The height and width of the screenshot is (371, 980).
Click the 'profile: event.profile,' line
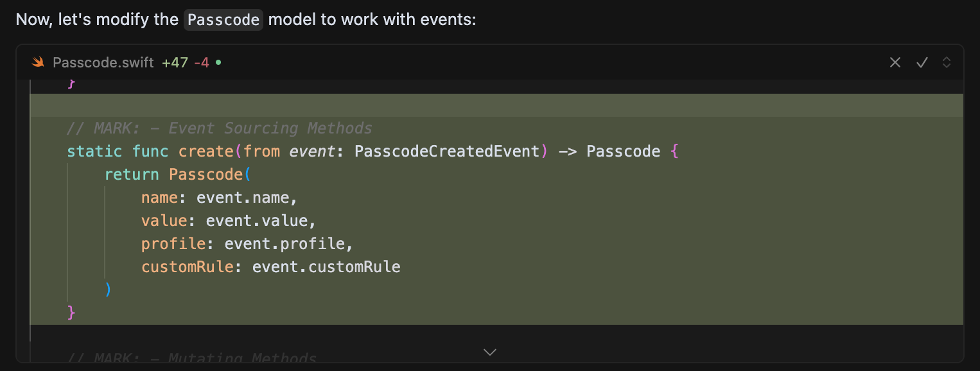(248, 244)
